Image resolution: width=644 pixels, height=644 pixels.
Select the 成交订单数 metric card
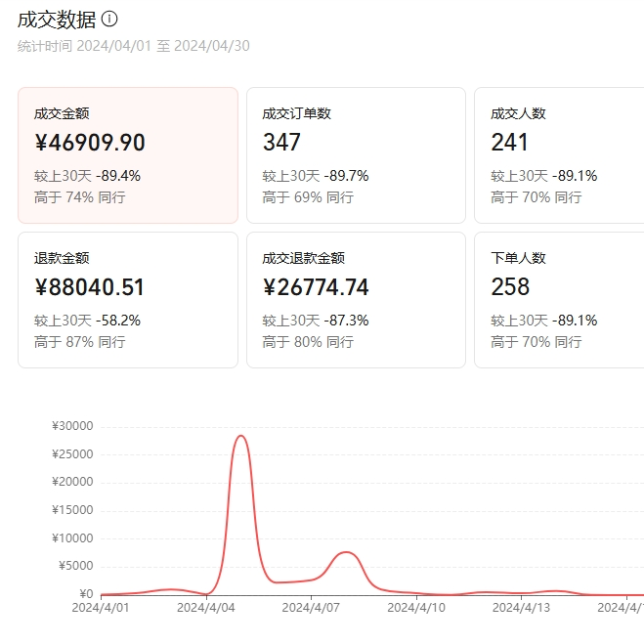click(356, 154)
